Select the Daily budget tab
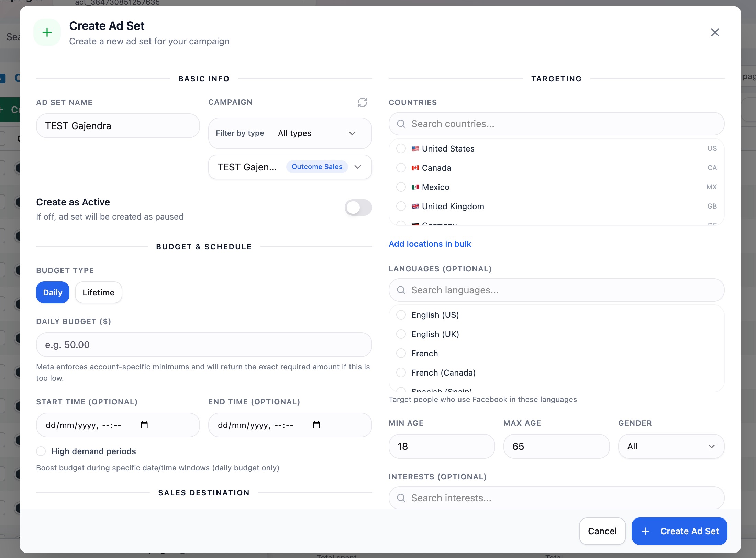The width and height of the screenshot is (756, 558). [x=52, y=292]
